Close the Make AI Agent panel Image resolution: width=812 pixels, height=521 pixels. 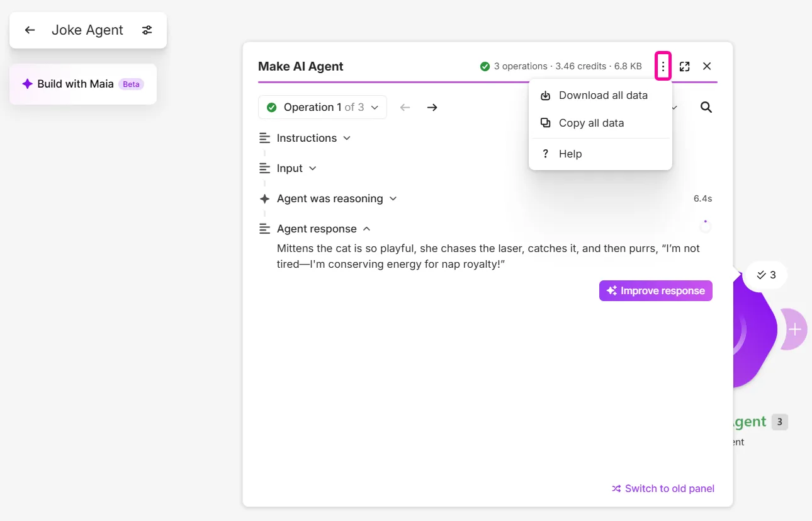[707, 66]
